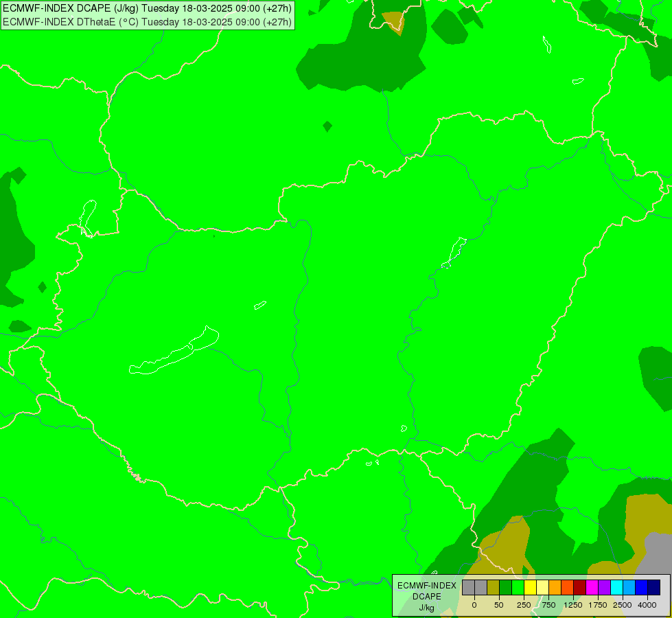Click the ECMWF-INDEX DThetaE title line

(147, 21)
